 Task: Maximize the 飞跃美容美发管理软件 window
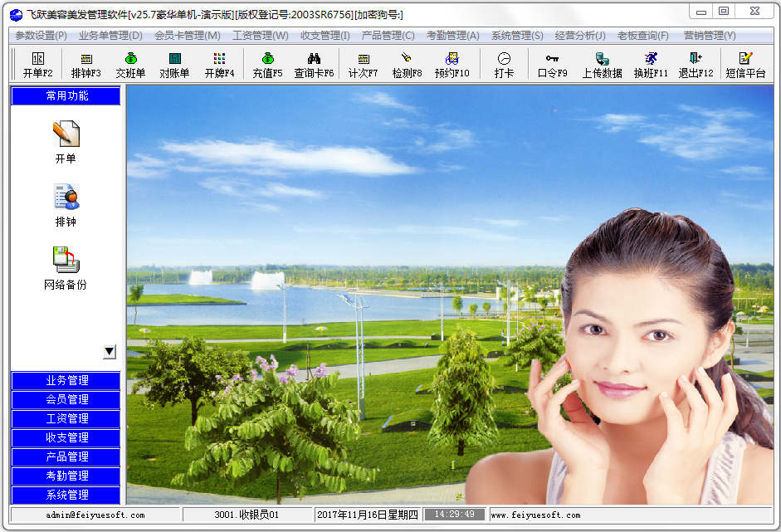click(x=724, y=11)
